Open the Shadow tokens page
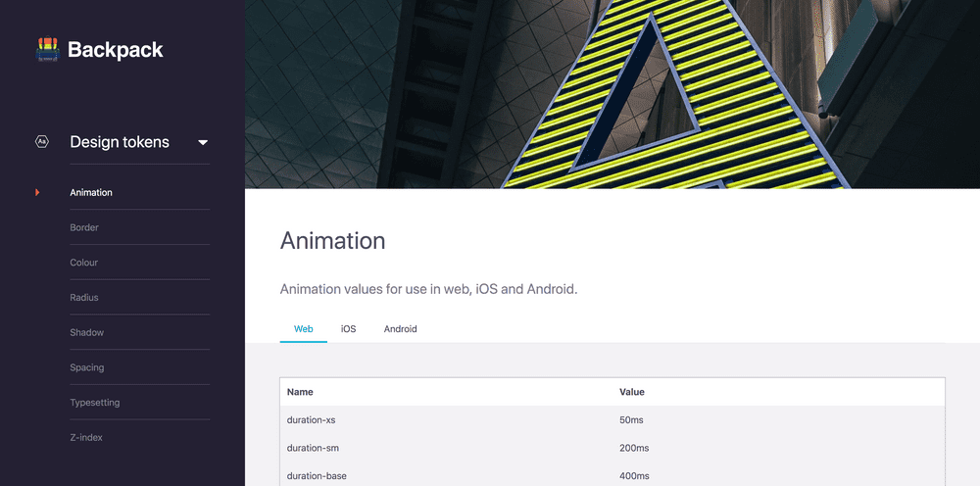This screenshot has width=980, height=486. coord(87,333)
